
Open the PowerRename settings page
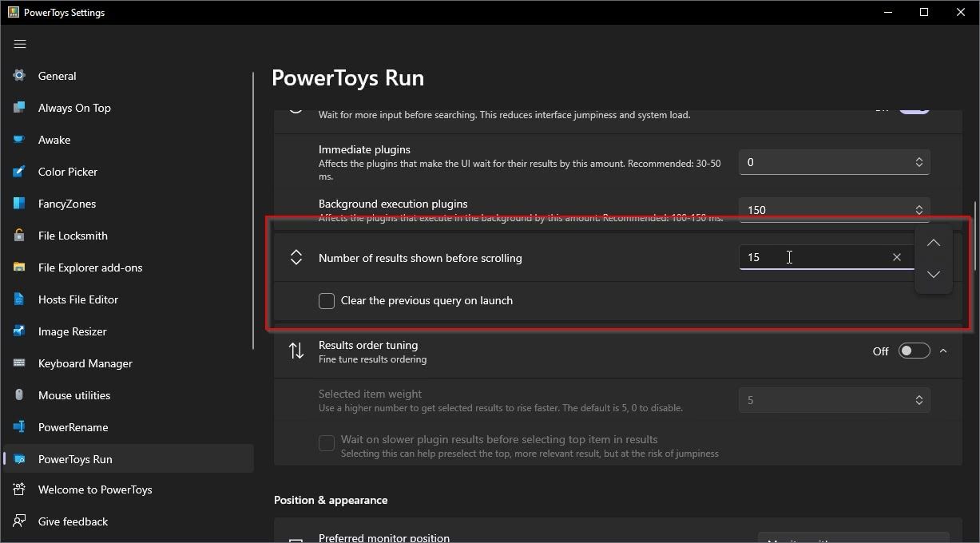pyautogui.click(x=73, y=427)
